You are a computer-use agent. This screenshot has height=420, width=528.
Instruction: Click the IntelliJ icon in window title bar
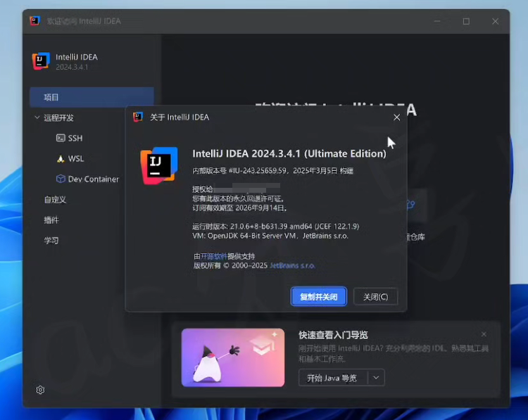coord(34,21)
